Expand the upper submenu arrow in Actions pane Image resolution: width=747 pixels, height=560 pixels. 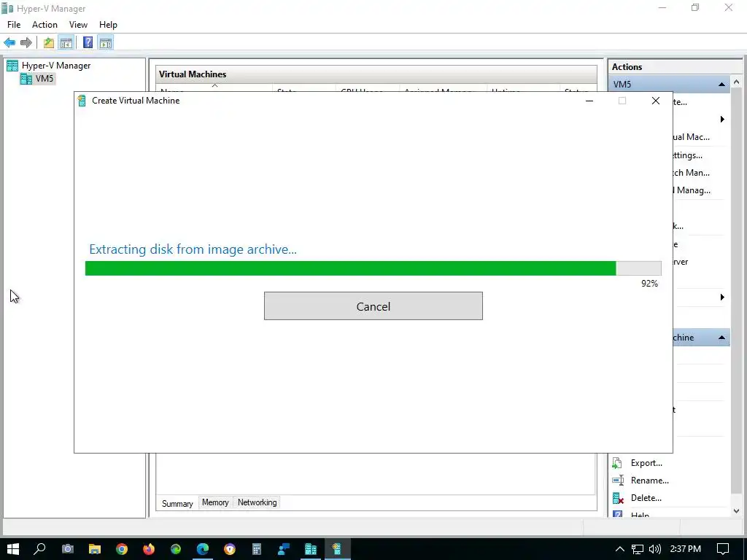tap(722, 119)
